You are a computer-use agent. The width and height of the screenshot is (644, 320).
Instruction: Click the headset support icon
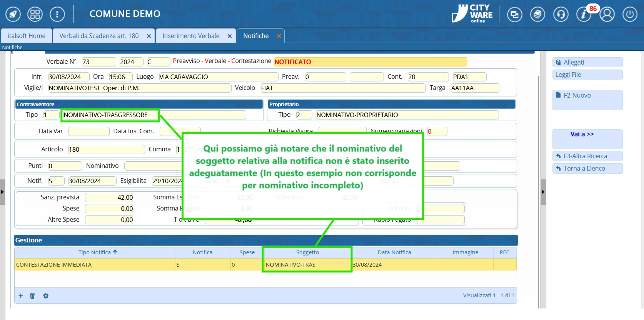click(x=561, y=15)
